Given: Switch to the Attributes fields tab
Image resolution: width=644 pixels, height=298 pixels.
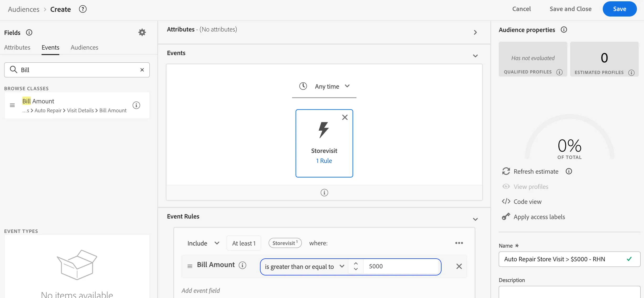Looking at the screenshot, I should click(x=17, y=47).
